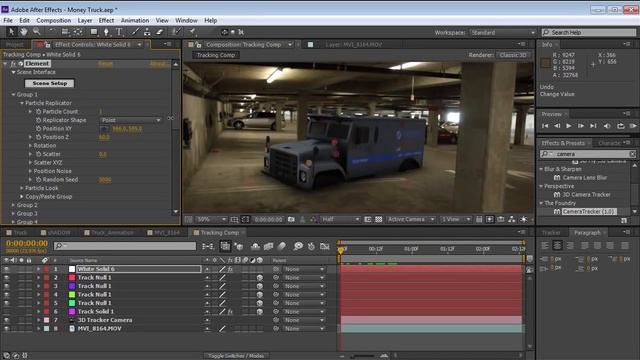Select the Pan Behind anchor tool
This screenshot has width=640, height=360.
(x=78, y=32)
